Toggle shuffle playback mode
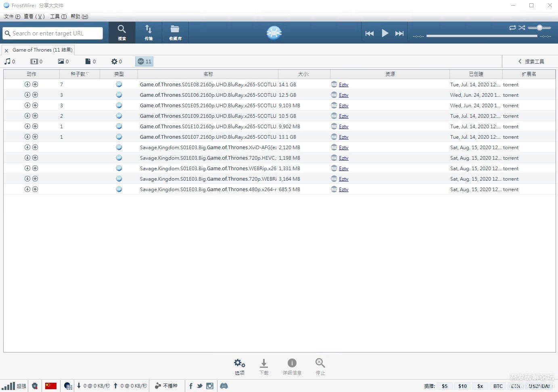The height and width of the screenshot is (392, 558). coord(522,27)
